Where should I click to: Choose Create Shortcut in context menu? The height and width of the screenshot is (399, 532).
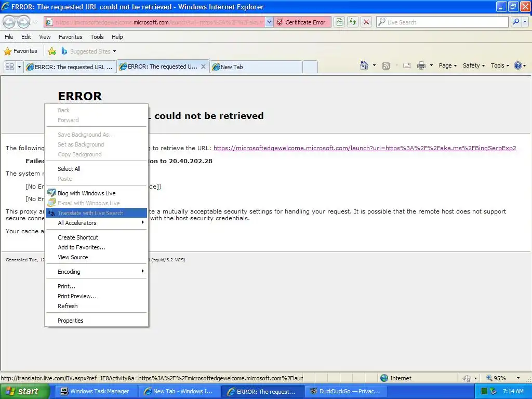[x=96, y=237]
